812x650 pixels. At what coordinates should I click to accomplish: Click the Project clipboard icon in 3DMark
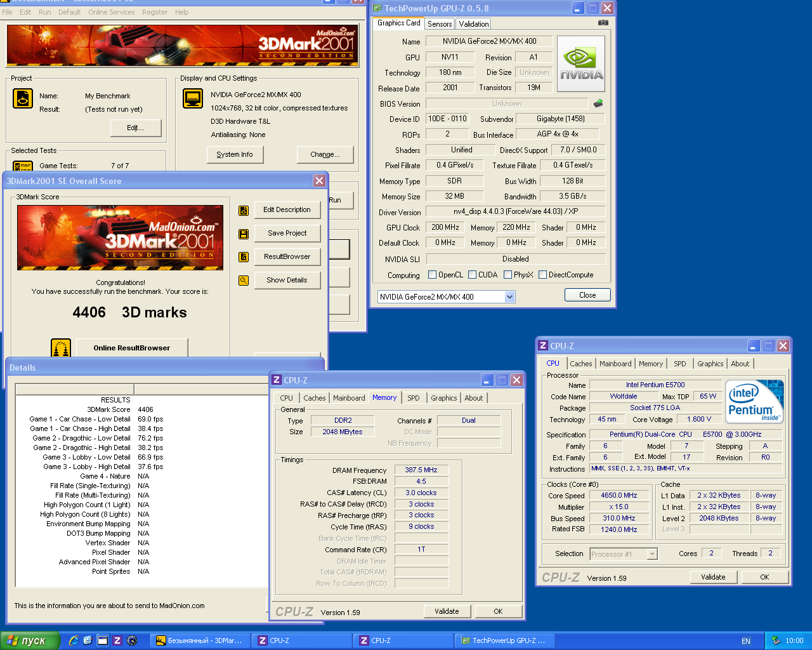pyautogui.click(x=23, y=99)
